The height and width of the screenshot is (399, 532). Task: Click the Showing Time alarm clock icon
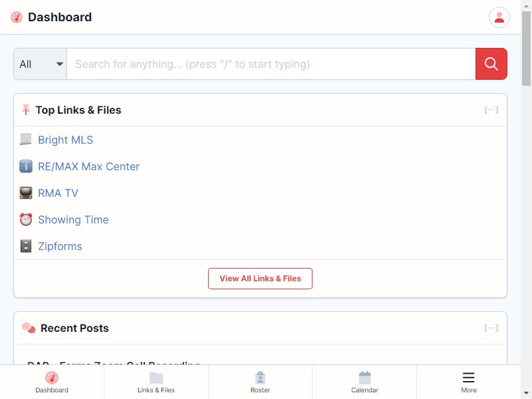tap(26, 219)
